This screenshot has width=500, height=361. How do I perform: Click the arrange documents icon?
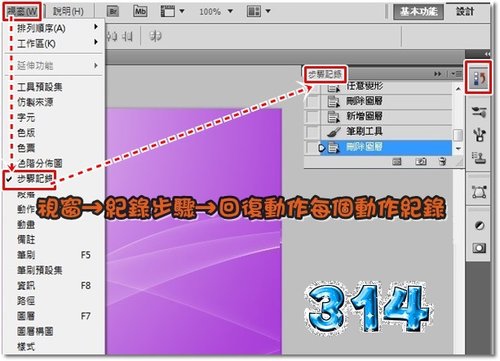coord(254,12)
